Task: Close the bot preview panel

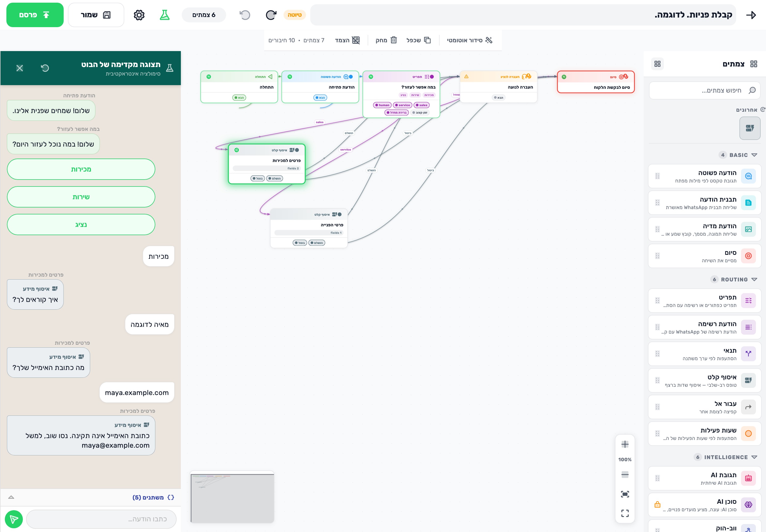Action: 20,68
